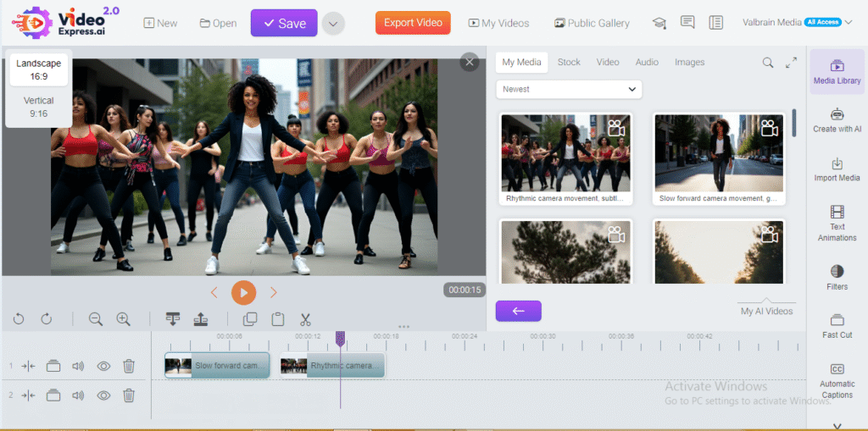This screenshot has height=431, width=868.
Task: Click the move-track-down icon
Action: [x=173, y=318]
